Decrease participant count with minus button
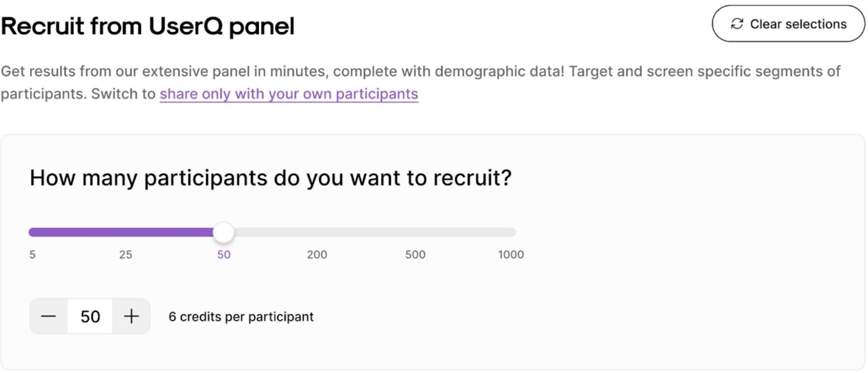Screen dimensions: 868x373 point(48,316)
